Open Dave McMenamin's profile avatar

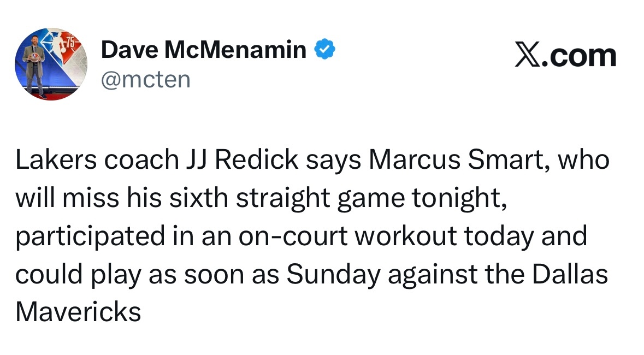click(x=51, y=64)
